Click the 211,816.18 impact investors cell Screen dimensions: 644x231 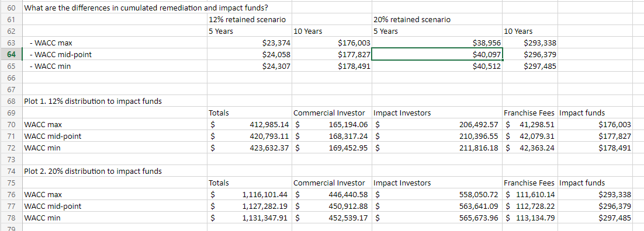click(437, 148)
